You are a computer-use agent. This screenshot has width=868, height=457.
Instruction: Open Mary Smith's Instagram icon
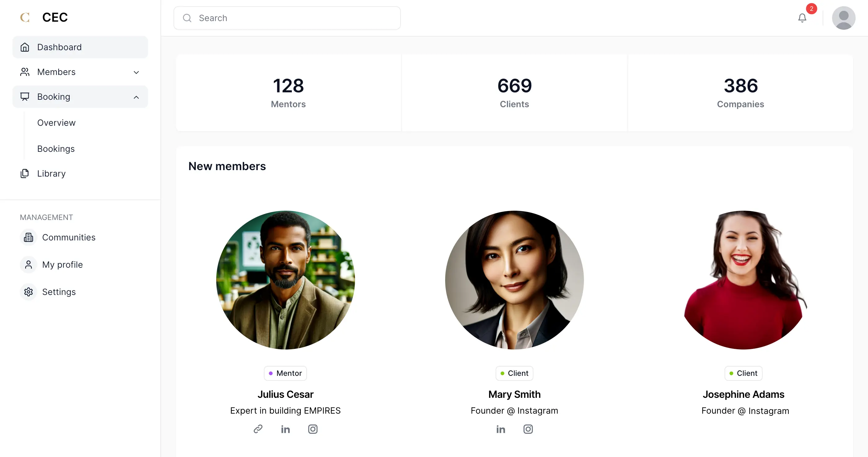tap(528, 429)
